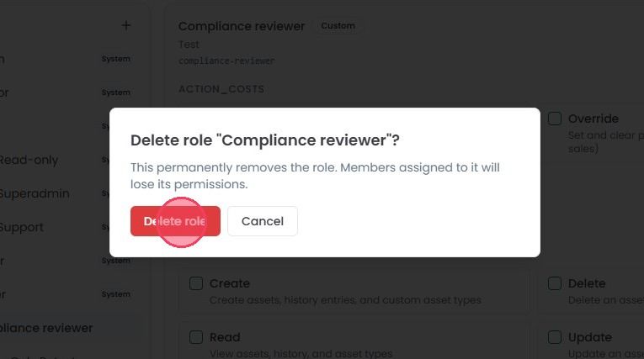Click the ACTION_COSTS section heading
The height and width of the screenshot is (359, 644).
pyautogui.click(x=221, y=89)
